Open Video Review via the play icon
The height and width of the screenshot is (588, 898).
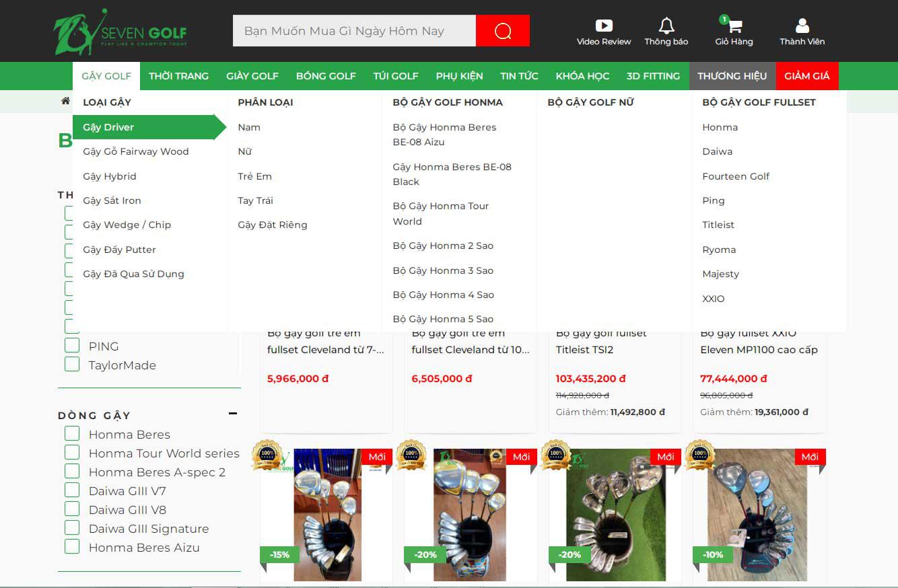(x=604, y=24)
